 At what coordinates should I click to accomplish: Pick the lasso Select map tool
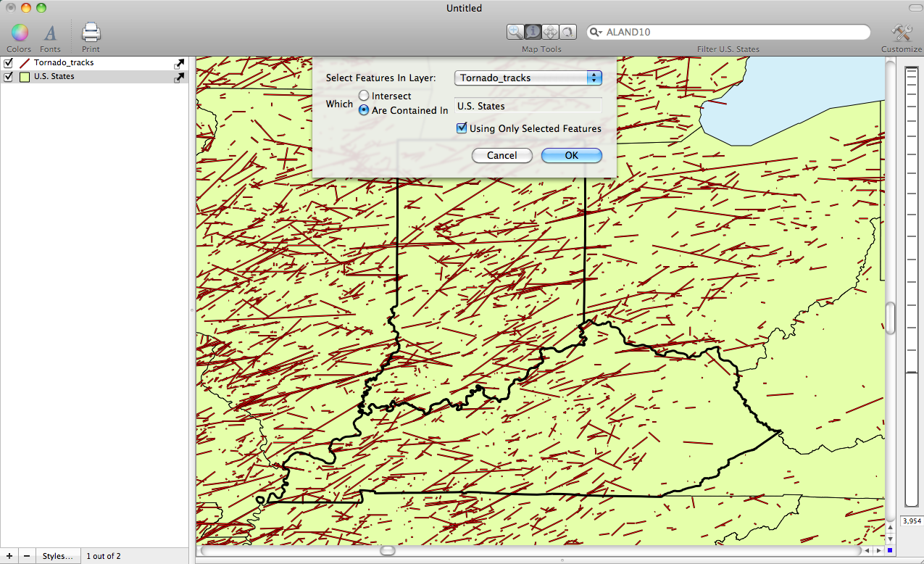pyautogui.click(x=567, y=32)
